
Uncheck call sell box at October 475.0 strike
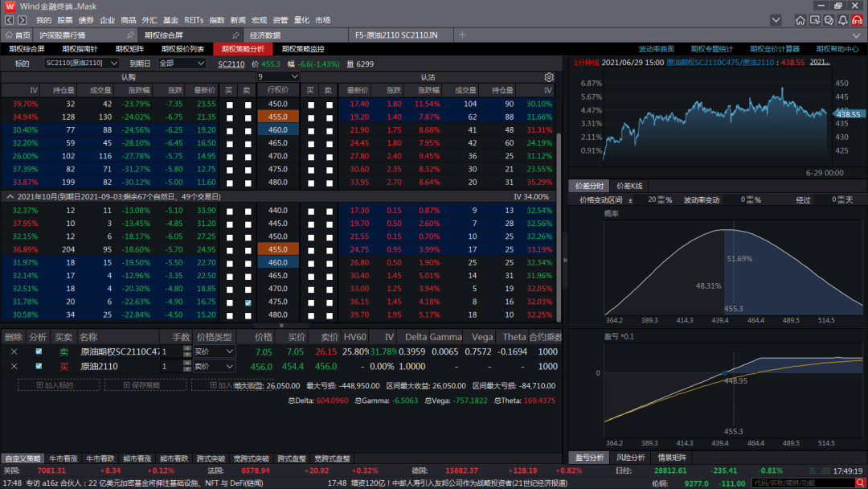[248, 302]
